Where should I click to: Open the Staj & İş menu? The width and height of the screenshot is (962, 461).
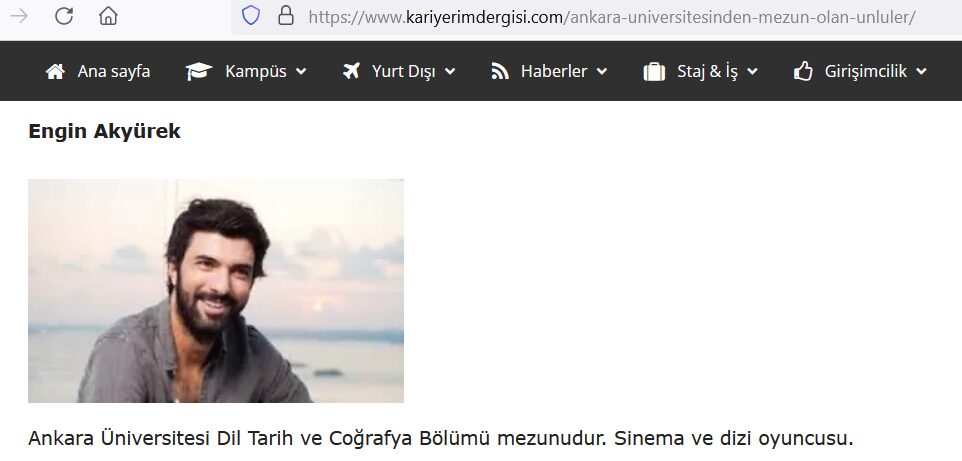click(x=707, y=72)
